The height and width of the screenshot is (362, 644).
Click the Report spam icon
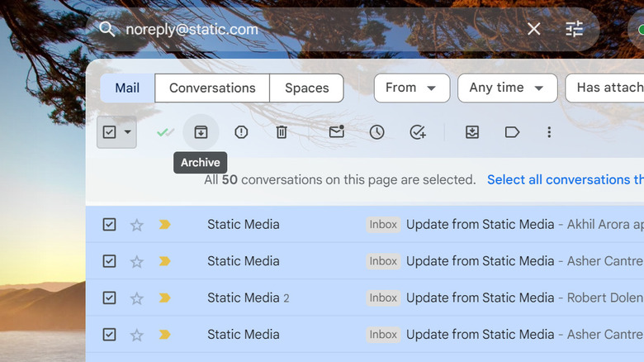(x=241, y=132)
